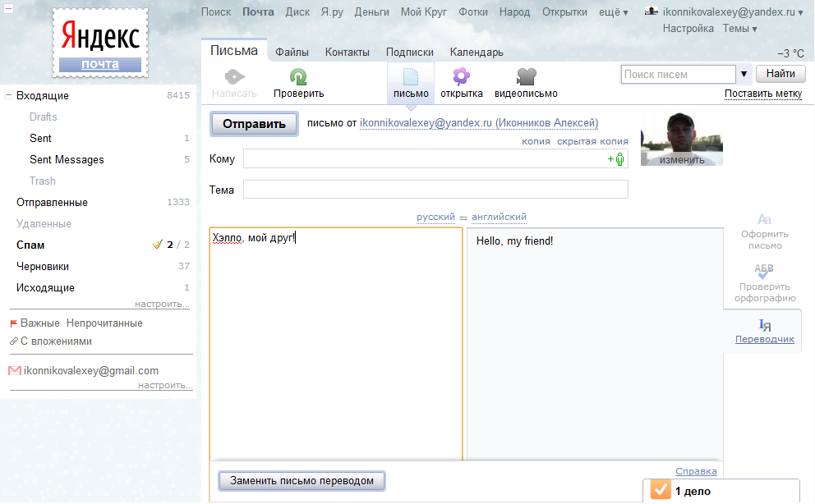Choose source language русский
The width and height of the screenshot is (815, 504).
(x=435, y=217)
